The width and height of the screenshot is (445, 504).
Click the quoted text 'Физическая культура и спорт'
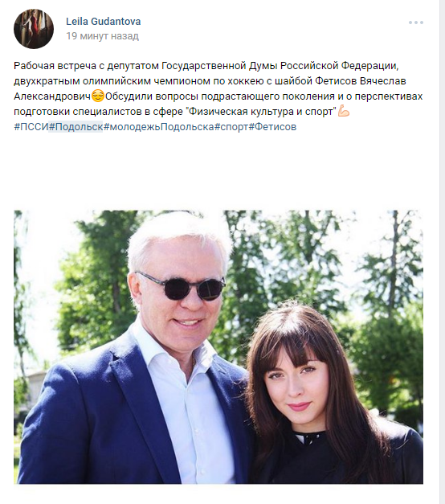pyautogui.click(x=261, y=112)
